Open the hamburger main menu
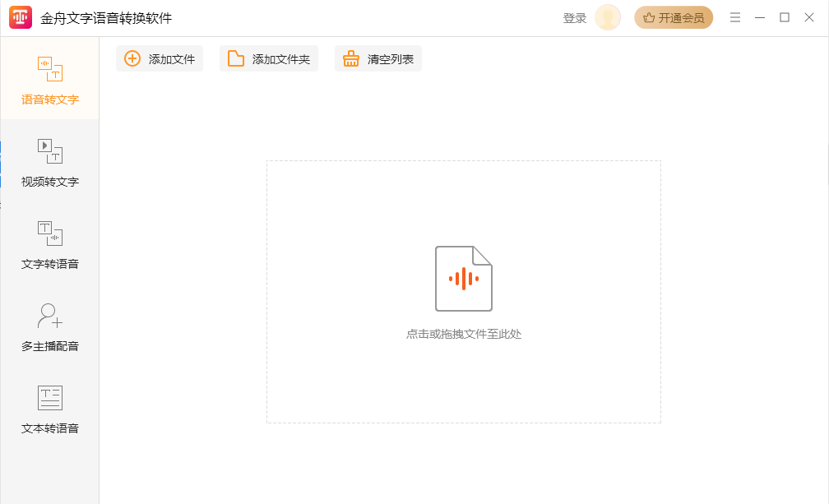The image size is (829, 504). tap(735, 17)
